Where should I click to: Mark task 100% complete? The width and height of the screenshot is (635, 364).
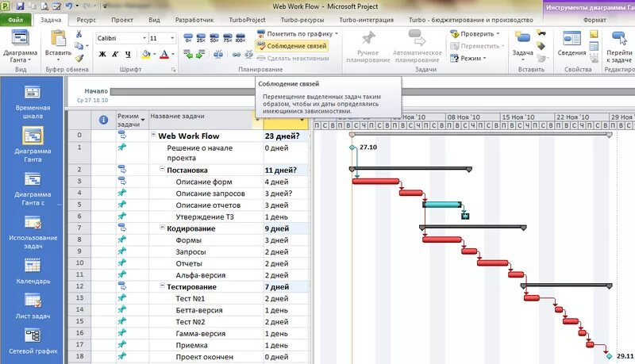click(241, 38)
